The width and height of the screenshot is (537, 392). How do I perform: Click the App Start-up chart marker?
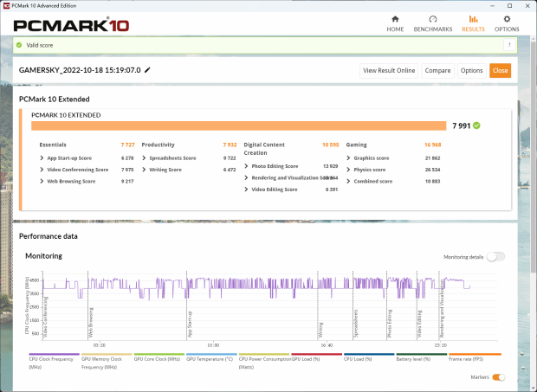[x=190, y=325]
